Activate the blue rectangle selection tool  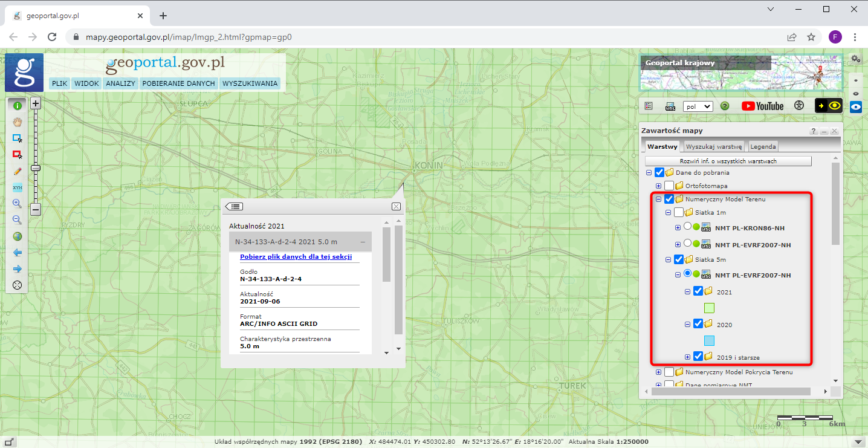coord(17,138)
